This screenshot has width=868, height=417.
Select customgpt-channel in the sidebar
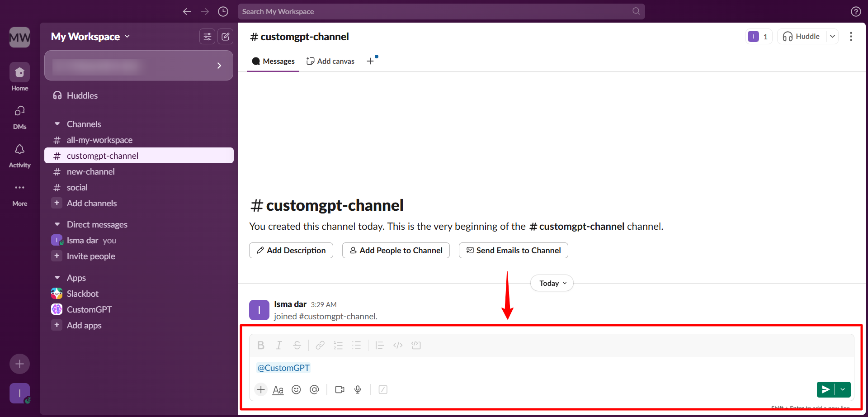click(139, 156)
